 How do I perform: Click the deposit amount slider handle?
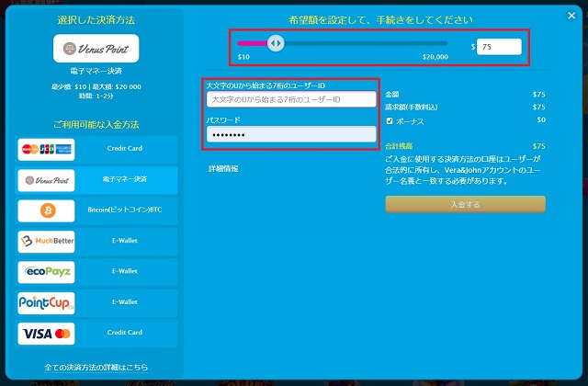274,43
